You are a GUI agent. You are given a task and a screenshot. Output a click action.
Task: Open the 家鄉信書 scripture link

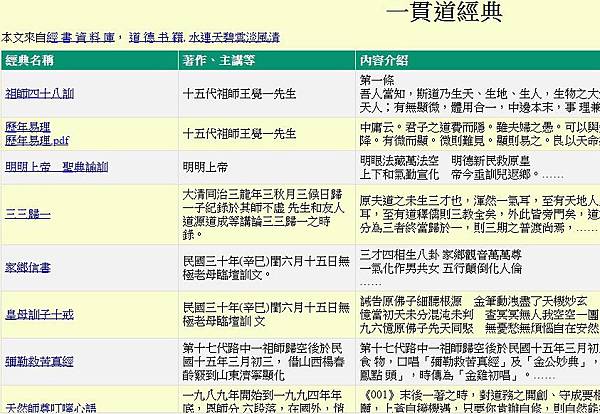(28, 267)
